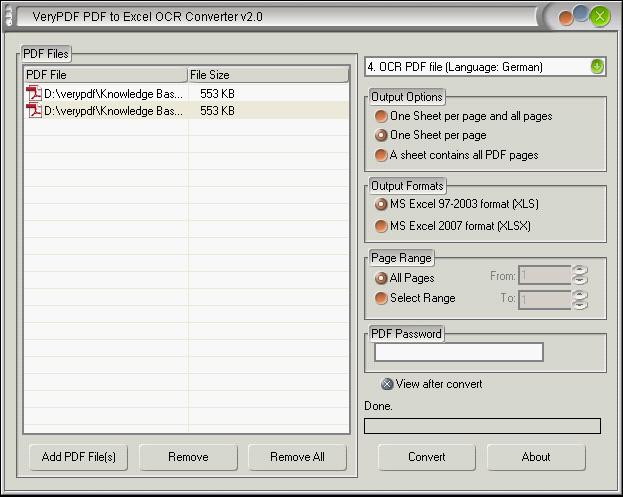The image size is (623, 497).
Task: Click the To page number field
Action: 544,300
